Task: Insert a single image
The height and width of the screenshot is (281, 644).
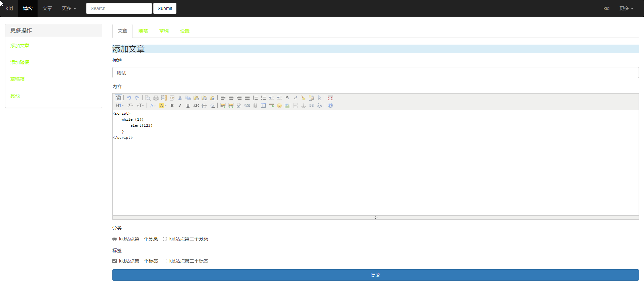Action: pyautogui.click(x=223, y=106)
